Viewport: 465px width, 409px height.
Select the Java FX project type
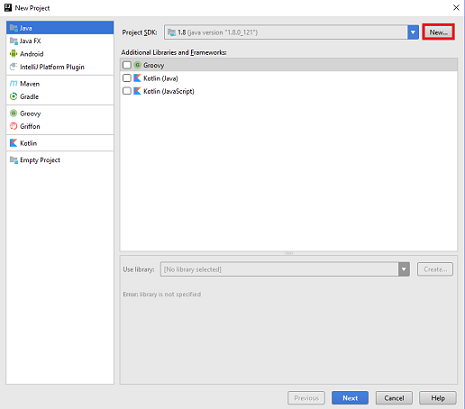point(60,41)
